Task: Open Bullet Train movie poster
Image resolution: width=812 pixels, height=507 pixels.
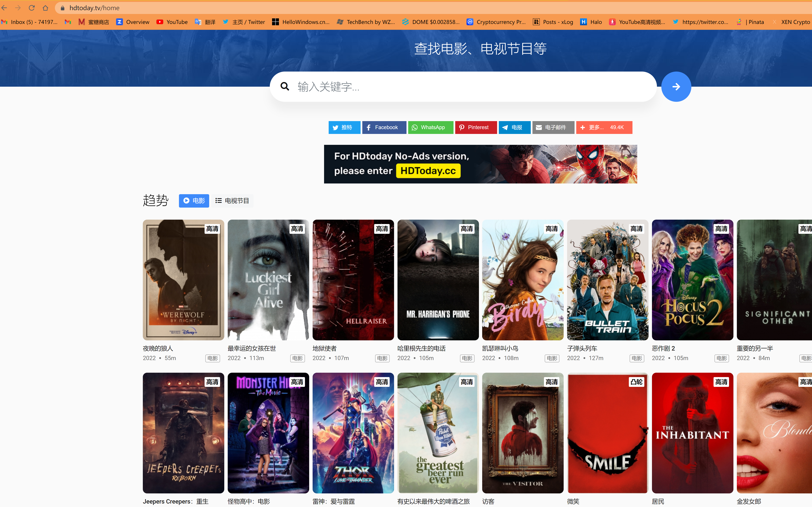Action: point(607,280)
